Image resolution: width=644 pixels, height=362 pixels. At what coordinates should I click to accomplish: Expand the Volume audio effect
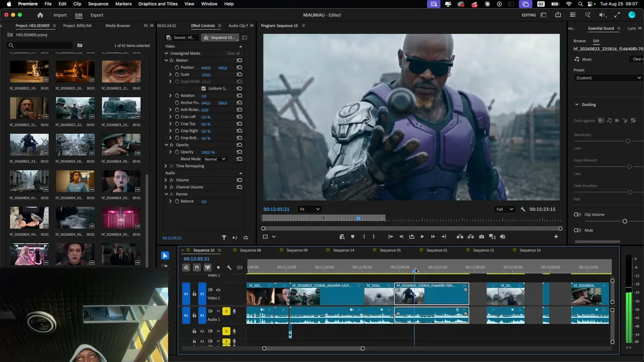click(166, 180)
